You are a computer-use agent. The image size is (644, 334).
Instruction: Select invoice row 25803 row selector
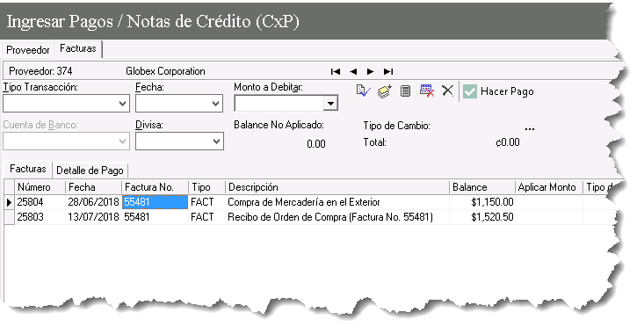[x=9, y=217]
